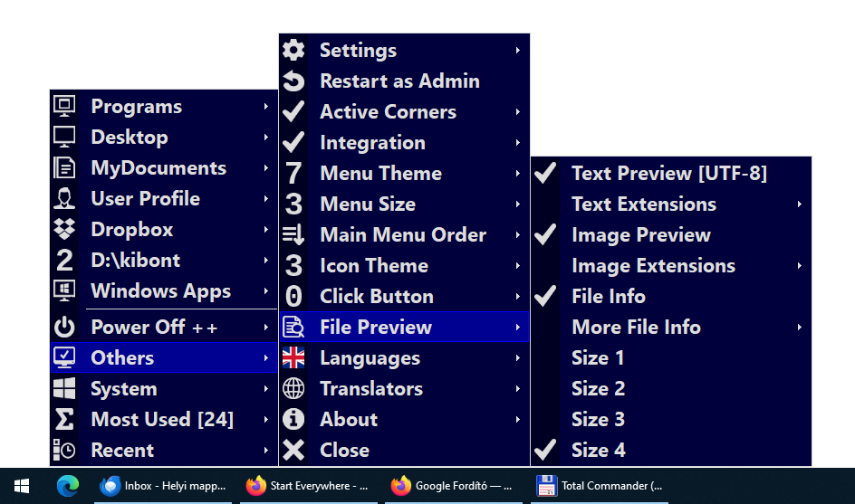
Task: Click the sigma icon for Most Used
Action: click(64, 420)
